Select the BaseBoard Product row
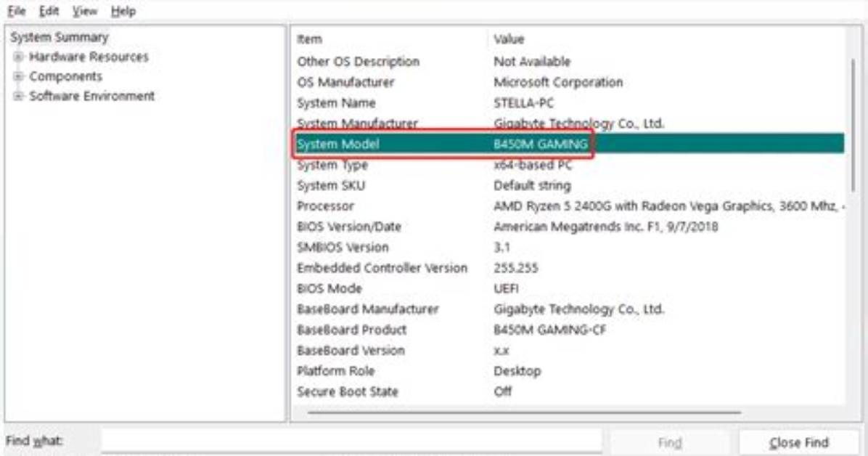868x456 pixels. tap(570, 330)
